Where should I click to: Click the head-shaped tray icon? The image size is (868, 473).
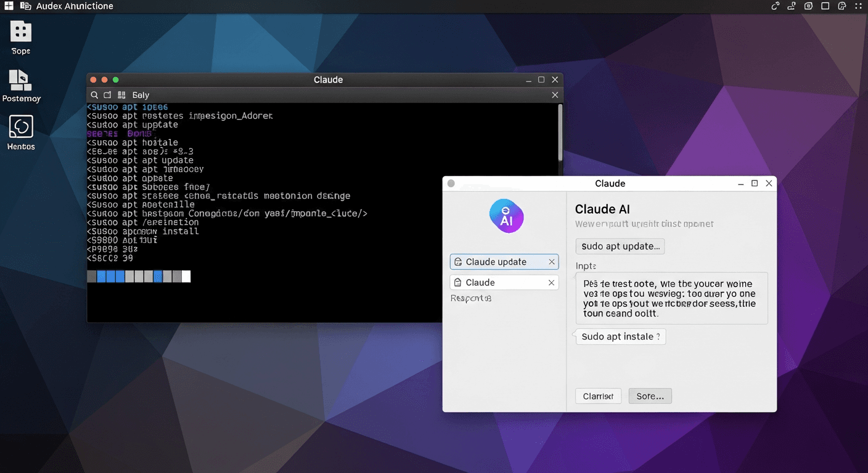[x=842, y=6]
